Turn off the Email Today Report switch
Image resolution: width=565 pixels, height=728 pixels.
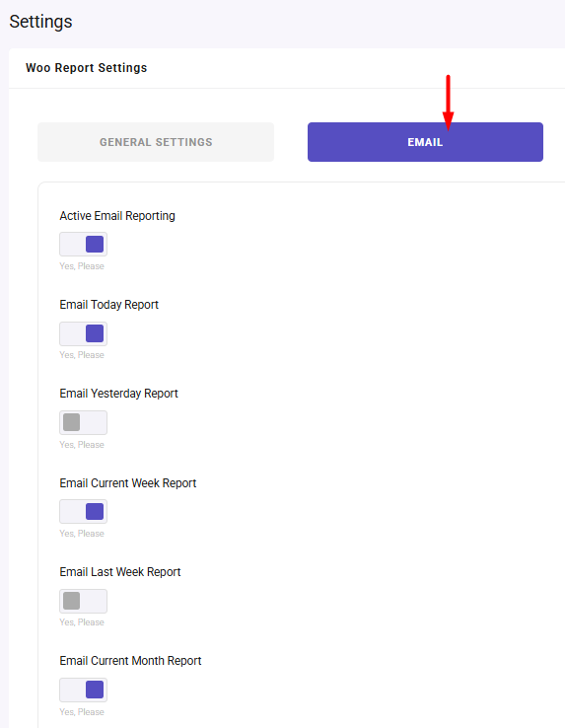(x=83, y=333)
